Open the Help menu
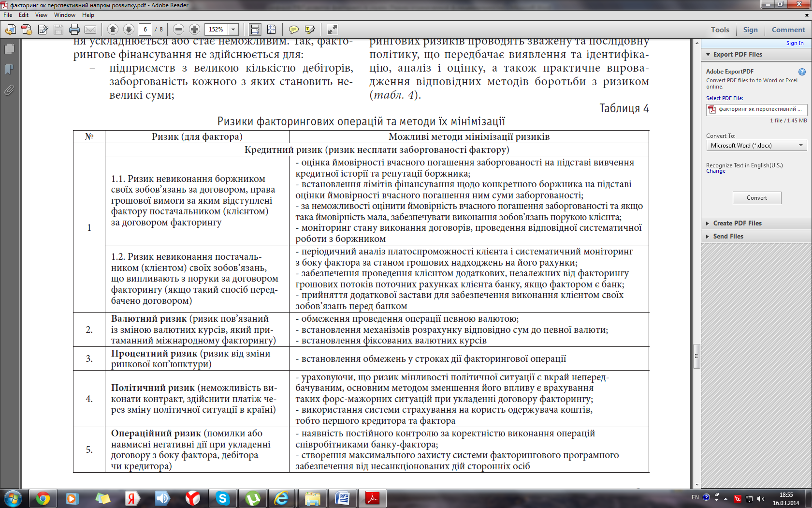The height and width of the screenshot is (508, 812). [x=88, y=15]
